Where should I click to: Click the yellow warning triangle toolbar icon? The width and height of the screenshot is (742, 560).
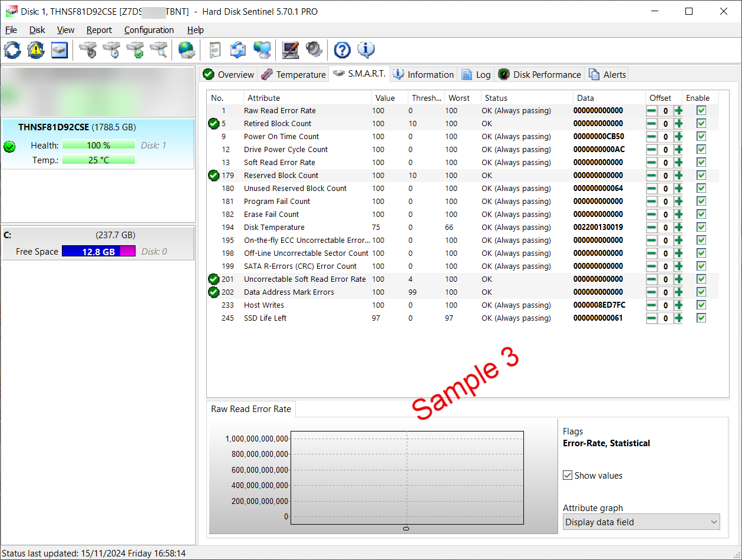pos(36,50)
